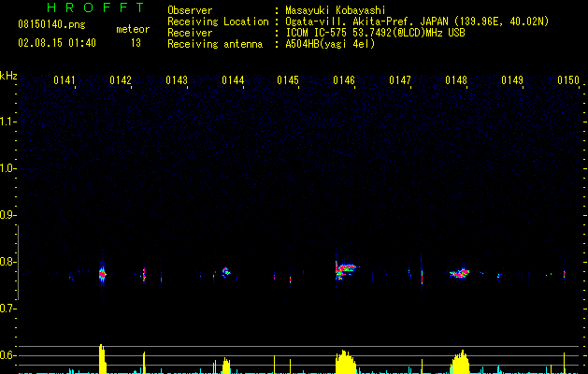The image size is (588, 374).
Task: Click the yellow power peak below 0146
Action: click(x=345, y=362)
